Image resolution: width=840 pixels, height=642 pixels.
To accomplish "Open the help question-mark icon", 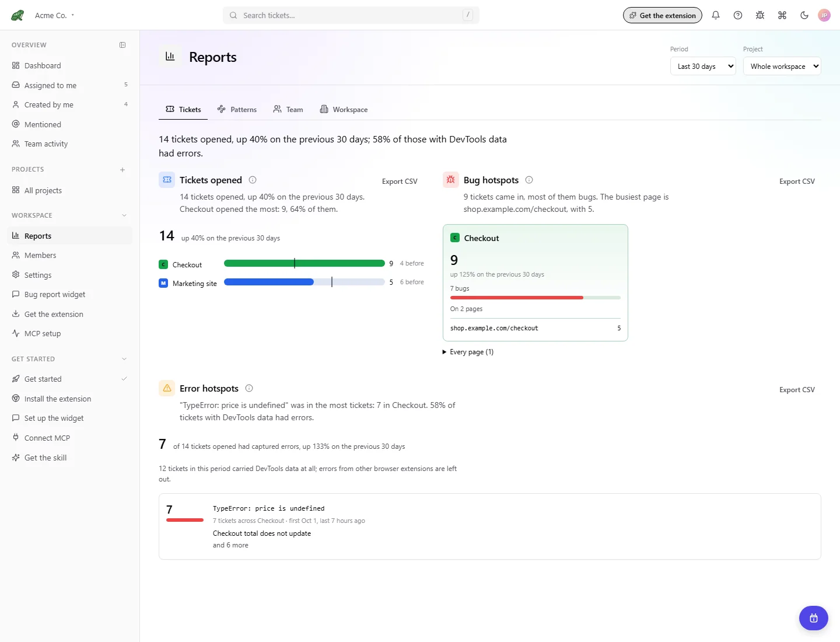I will pos(738,15).
